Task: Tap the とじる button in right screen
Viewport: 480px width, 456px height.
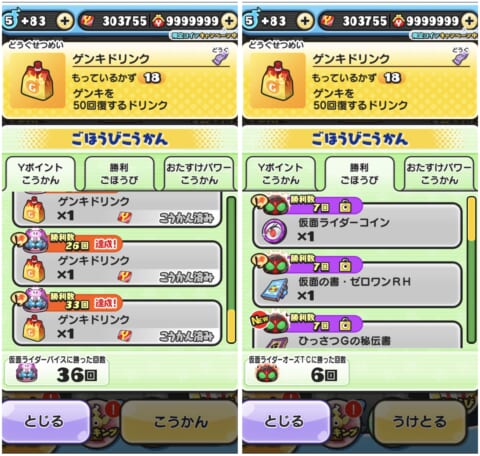Action: tap(285, 421)
